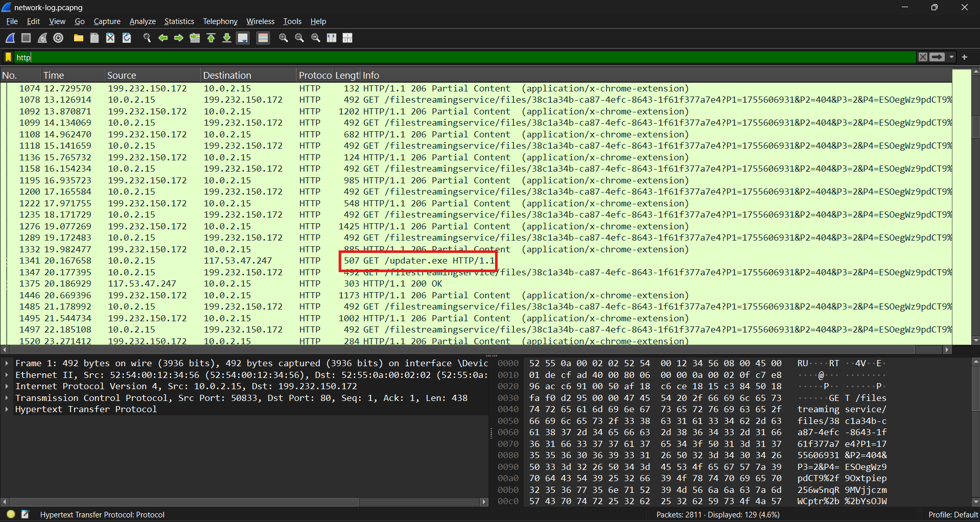
Task: Clear the display filter with the X button
Action: (x=923, y=57)
